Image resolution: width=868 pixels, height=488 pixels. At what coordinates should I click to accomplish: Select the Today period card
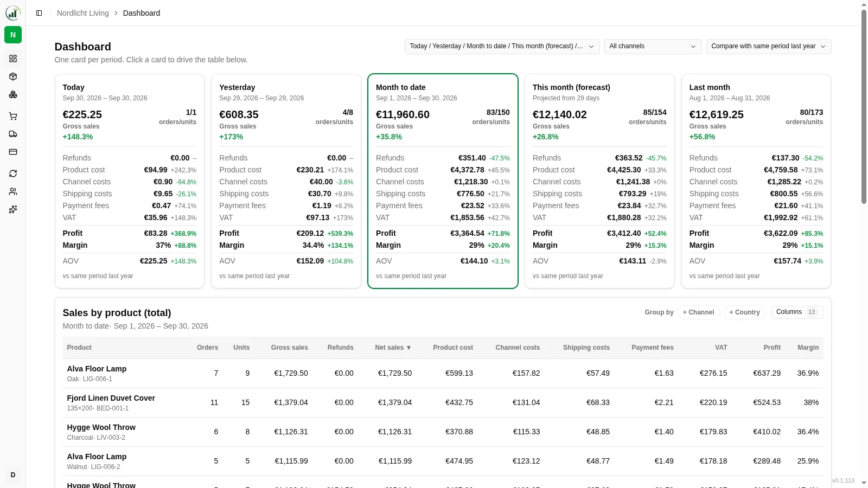130,181
